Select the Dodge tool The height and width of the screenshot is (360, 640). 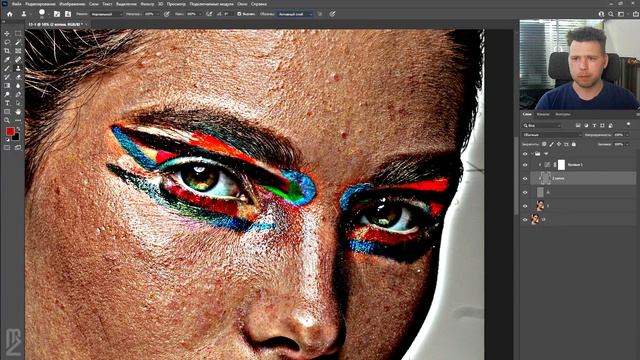pos(7,94)
